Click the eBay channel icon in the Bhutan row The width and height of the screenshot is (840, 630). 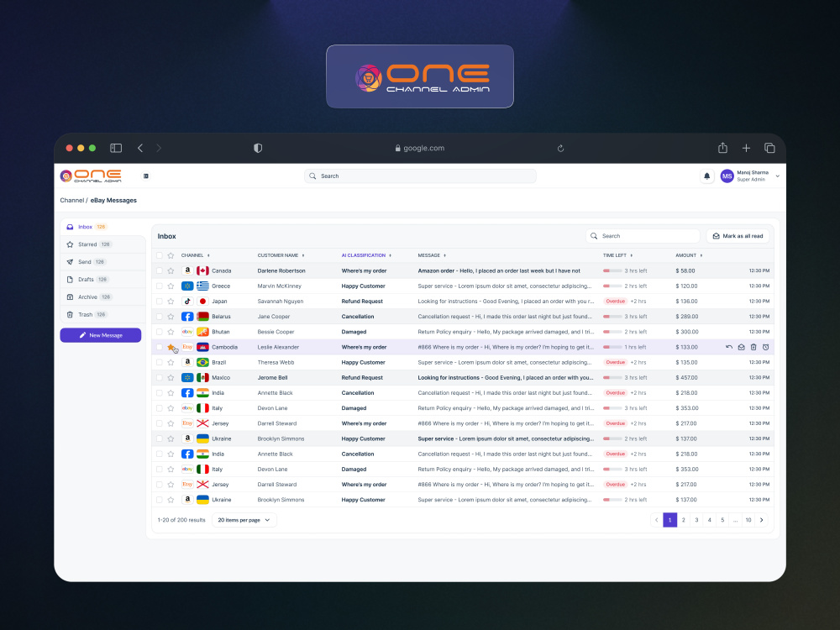point(187,332)
